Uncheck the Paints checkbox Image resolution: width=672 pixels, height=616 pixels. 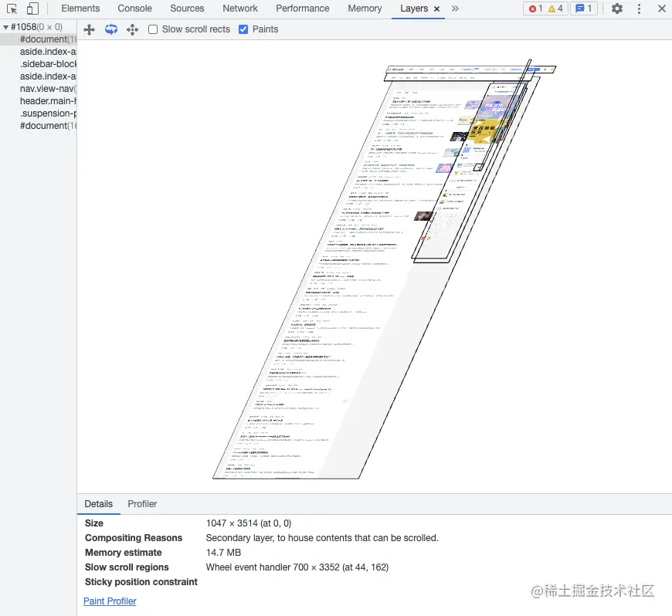click(243, 29)
